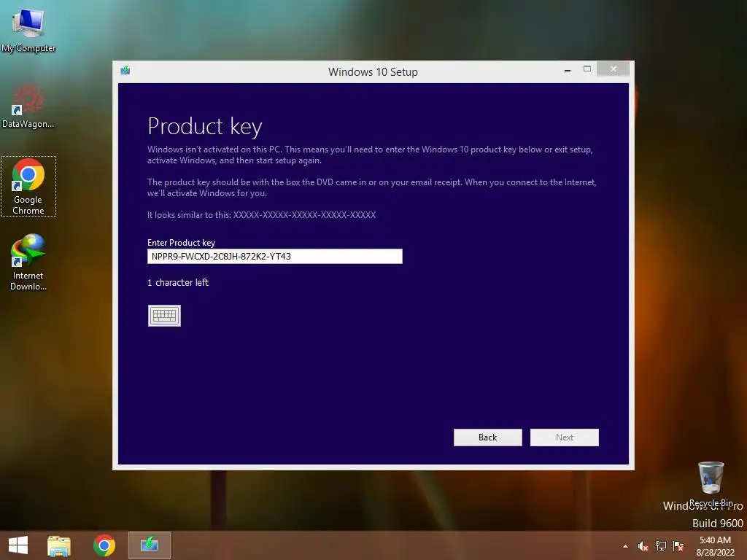Select the Google Chrome desktop shortcut
Image resolution: width=747 pixels, height=560 pixels.
(28, 186)
